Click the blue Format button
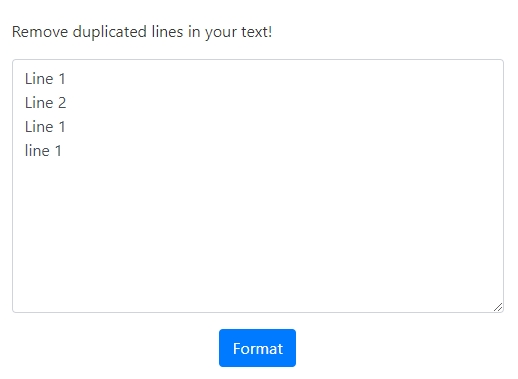Image resolution: width=518 pixels, height=379 pixels. (x=257, y=348)
